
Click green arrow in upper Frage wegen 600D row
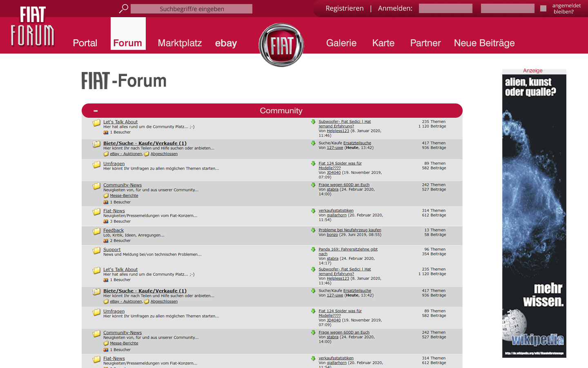[313, 185]
